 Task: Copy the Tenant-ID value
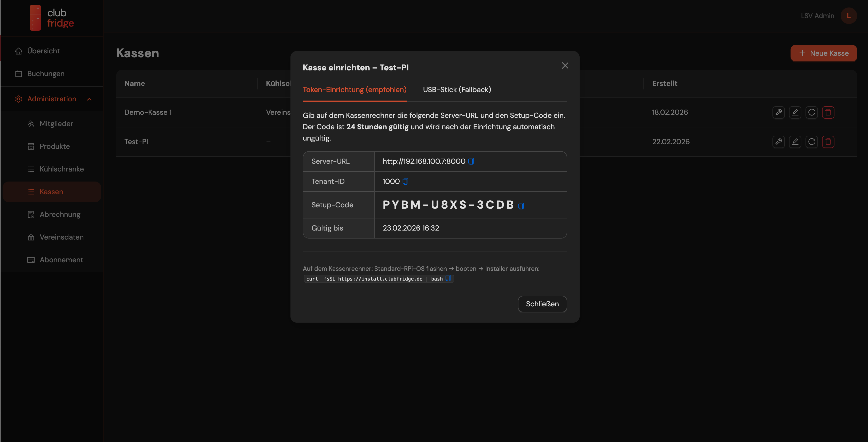point(405,182)
